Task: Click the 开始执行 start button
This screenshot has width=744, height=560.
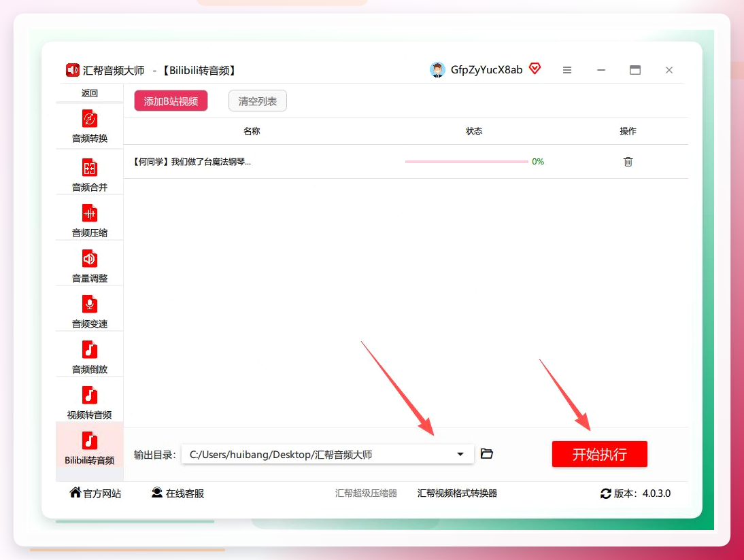Action: tap(599, 454)
